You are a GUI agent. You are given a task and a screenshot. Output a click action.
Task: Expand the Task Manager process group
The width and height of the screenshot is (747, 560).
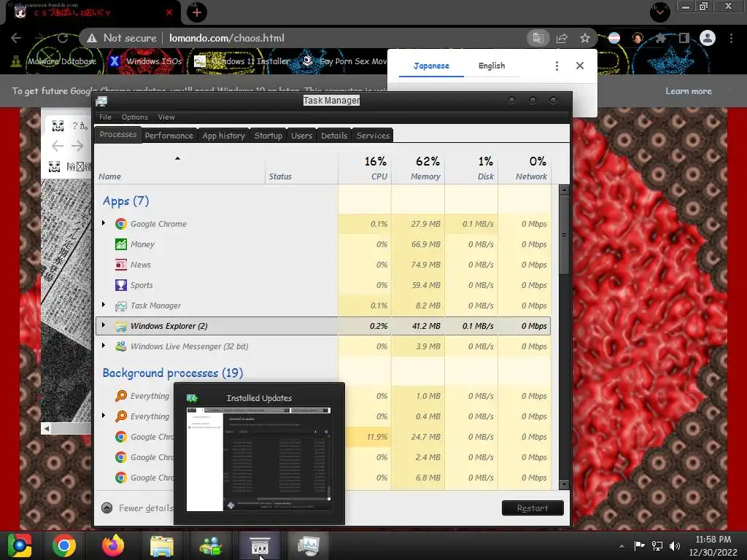coord(104,305)
